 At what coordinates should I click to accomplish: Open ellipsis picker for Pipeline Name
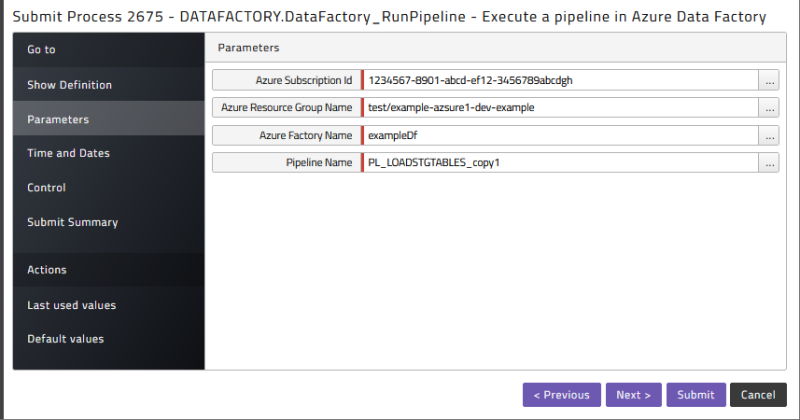pos(769,163)
